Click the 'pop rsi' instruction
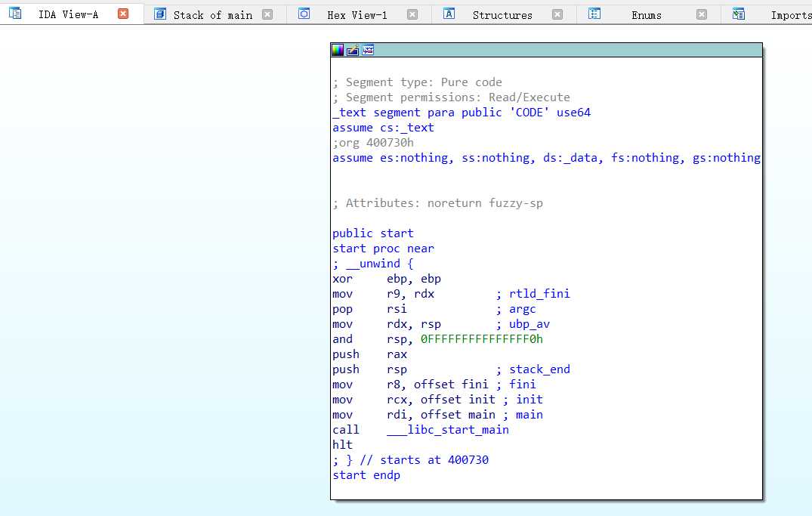The height and width of the screenshot is (516, 812). coord(370,309)
